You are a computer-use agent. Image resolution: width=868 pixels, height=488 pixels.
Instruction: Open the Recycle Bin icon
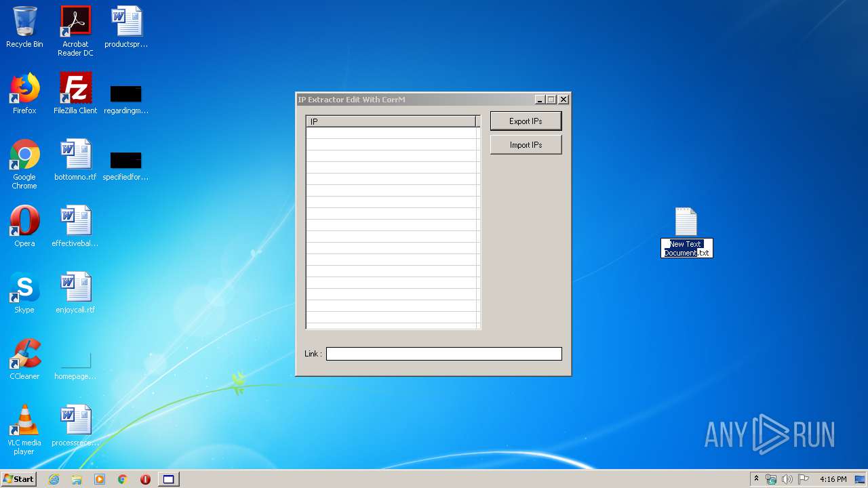(24, 27)
